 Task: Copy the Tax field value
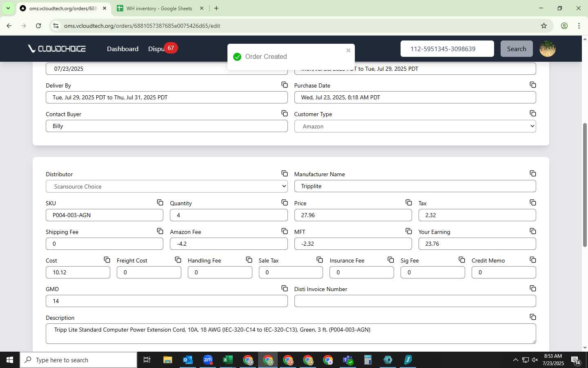pos(533,202)
